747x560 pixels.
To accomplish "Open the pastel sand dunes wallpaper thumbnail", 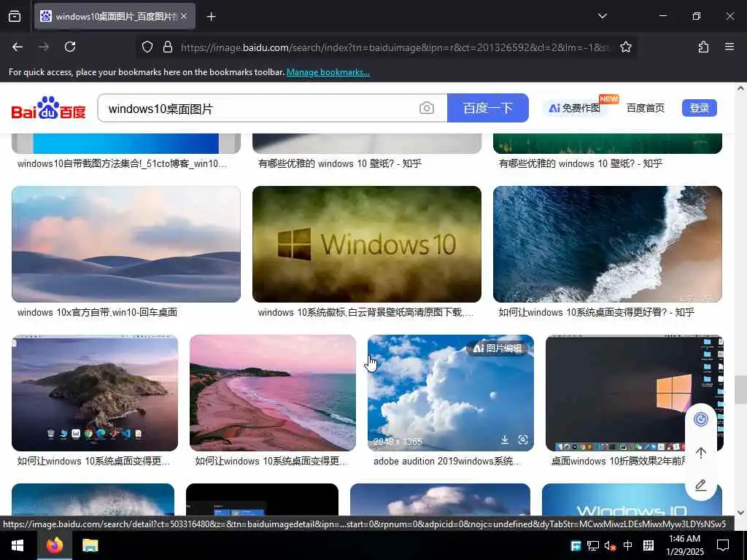I will pos(126,244).
